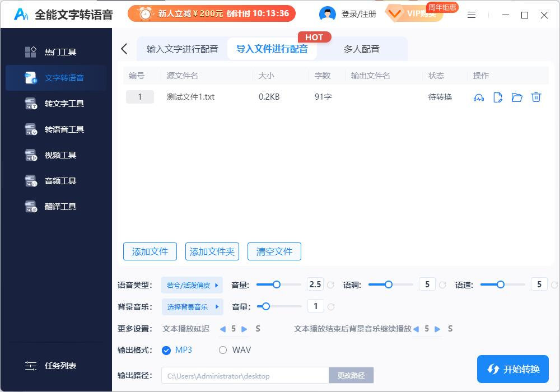Click the back chevron above the tabs
This screenshot has height=392, width=560.
coord(124,49)
